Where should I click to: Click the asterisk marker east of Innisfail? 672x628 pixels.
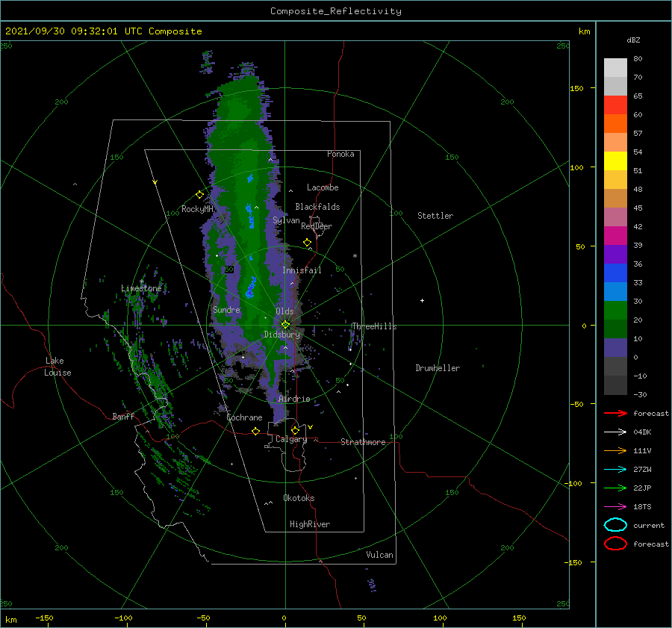click(x=355, y=256)
